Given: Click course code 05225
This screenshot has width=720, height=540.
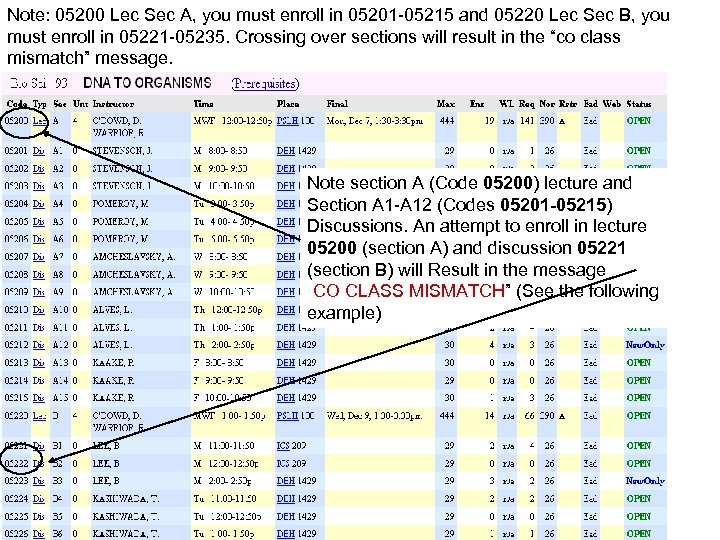Looking at the screenshot, I should 17,517.
